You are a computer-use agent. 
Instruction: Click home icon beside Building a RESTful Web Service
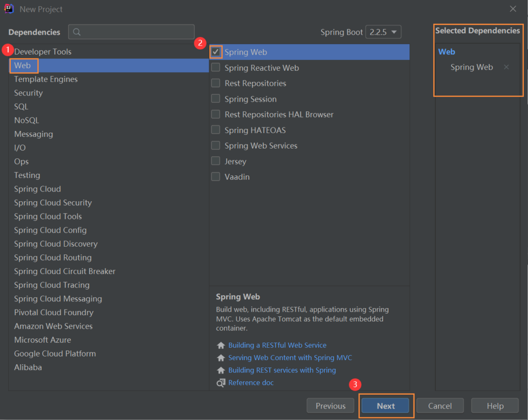click(x=221, y=345)
